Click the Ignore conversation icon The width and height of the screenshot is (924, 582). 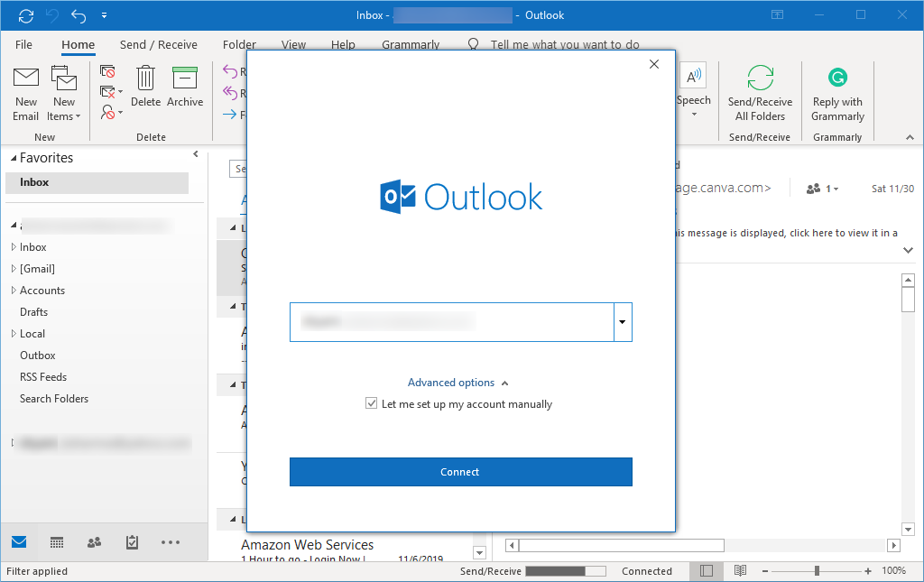click(107, 71)
